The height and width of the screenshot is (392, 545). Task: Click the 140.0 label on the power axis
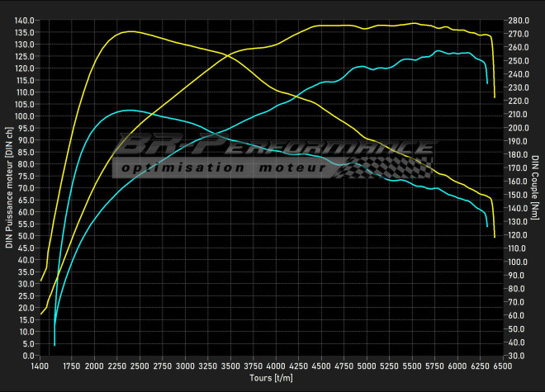tap(24, 20)
